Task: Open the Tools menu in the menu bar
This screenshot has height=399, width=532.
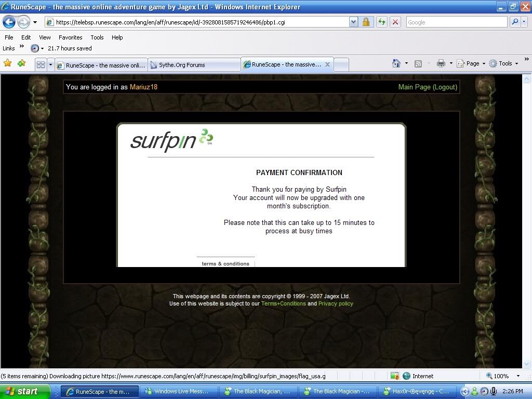Action: [97, 37]
